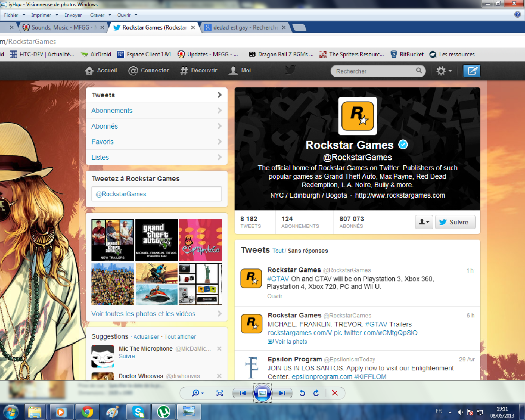The height and width of the screenshot is (420, 525).
Task: Open the user actions dropdown beside Suivre
Action: (x=424, y=222)
